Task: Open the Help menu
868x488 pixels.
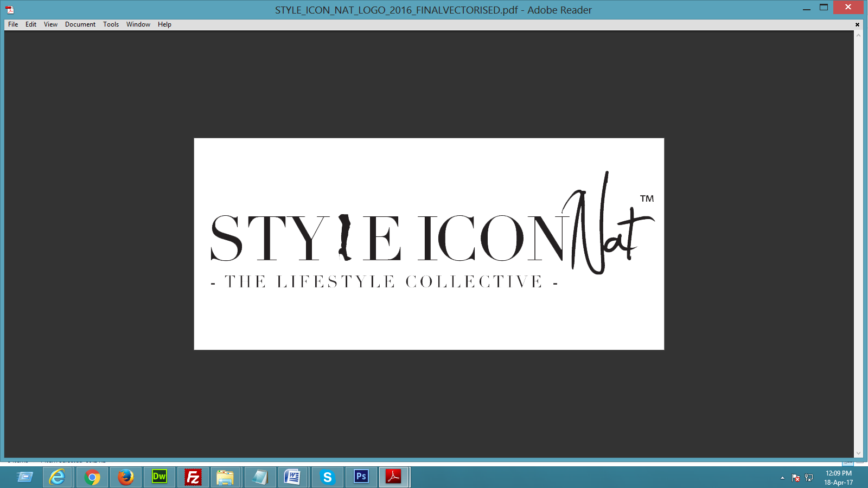Action: (164, 24)
